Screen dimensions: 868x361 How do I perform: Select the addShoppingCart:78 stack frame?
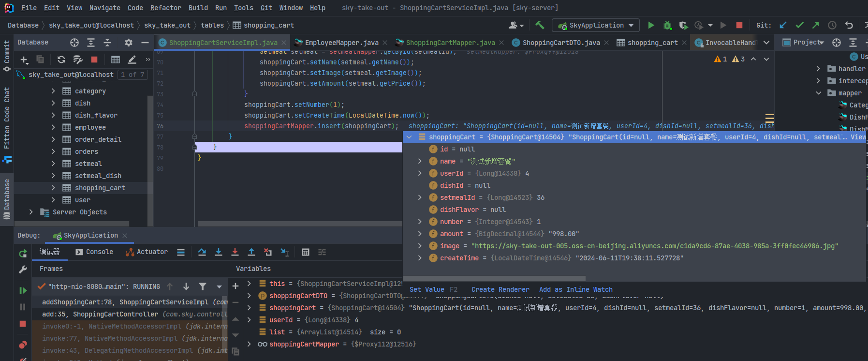[130, 302]
